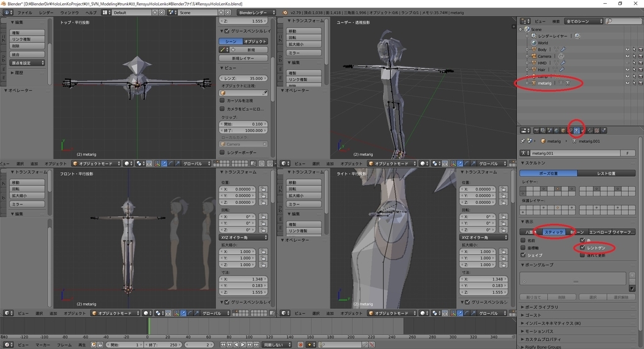The height and width of the screenshot is (349, 644).
Task: Open the 原点を設定 dropdown
Action: tap(27, 63)
